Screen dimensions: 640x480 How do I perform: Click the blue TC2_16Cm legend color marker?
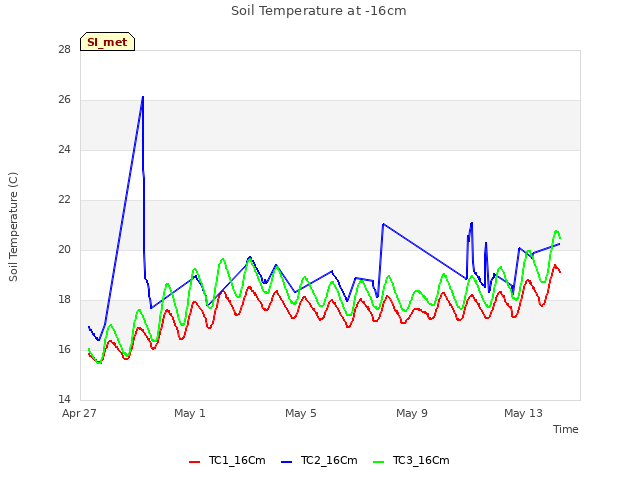(287, 462)
